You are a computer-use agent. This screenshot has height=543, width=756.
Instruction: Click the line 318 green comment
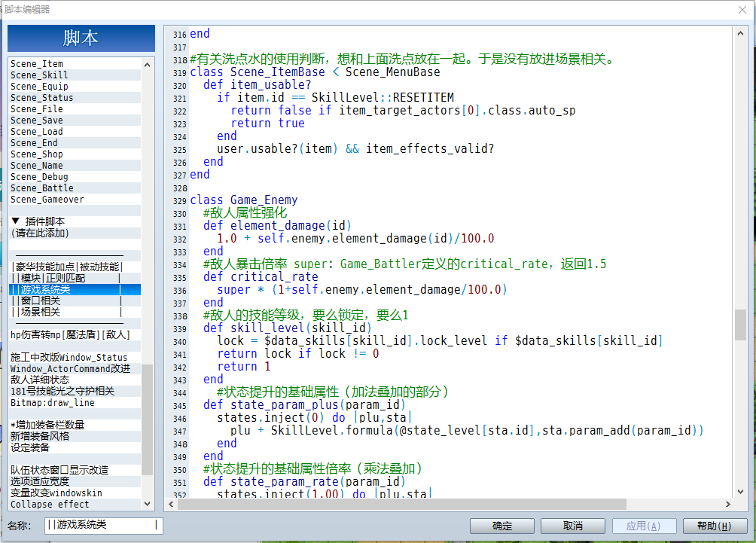(x=403, y=59)
